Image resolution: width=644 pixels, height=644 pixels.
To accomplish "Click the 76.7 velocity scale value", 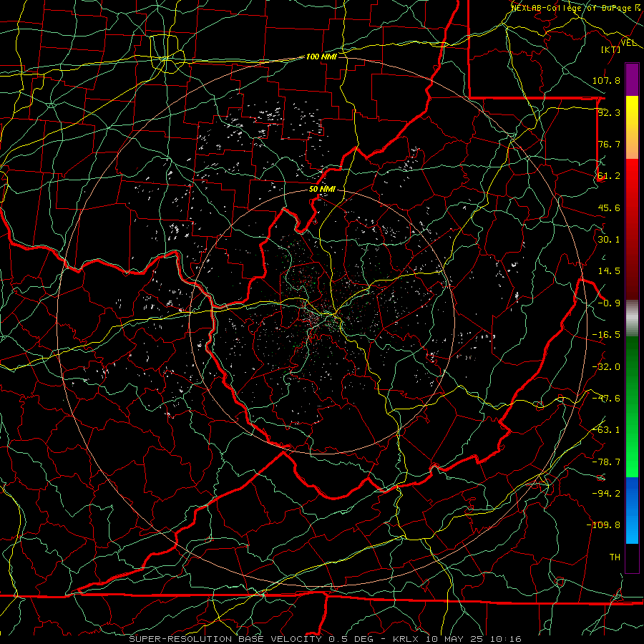I will [609, 144].
